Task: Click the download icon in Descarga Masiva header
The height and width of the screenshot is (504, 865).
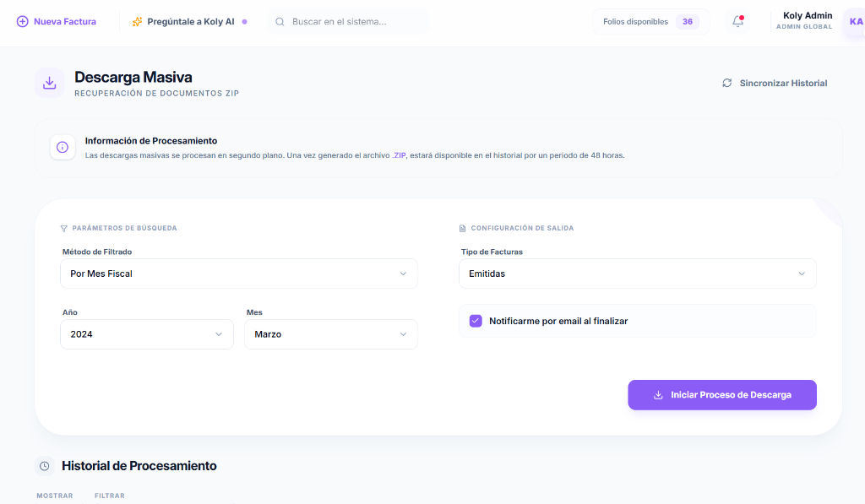Action: [49, 83]
